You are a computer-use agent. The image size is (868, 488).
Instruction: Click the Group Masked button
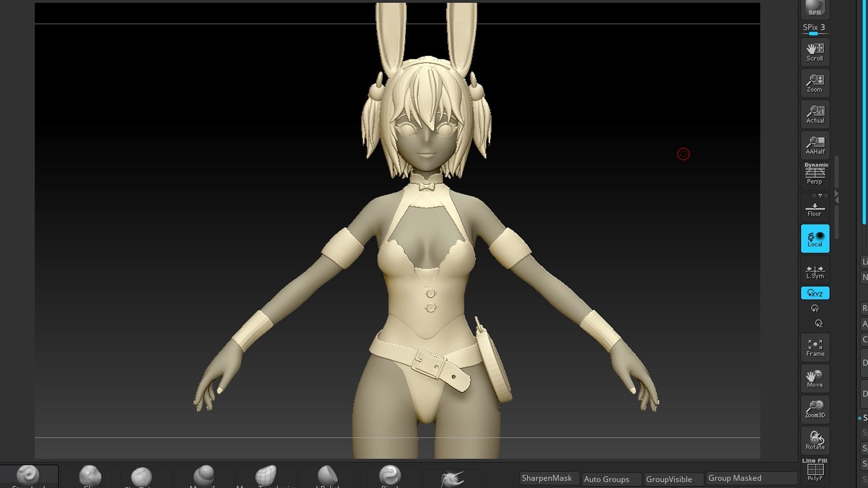(751, 478)
